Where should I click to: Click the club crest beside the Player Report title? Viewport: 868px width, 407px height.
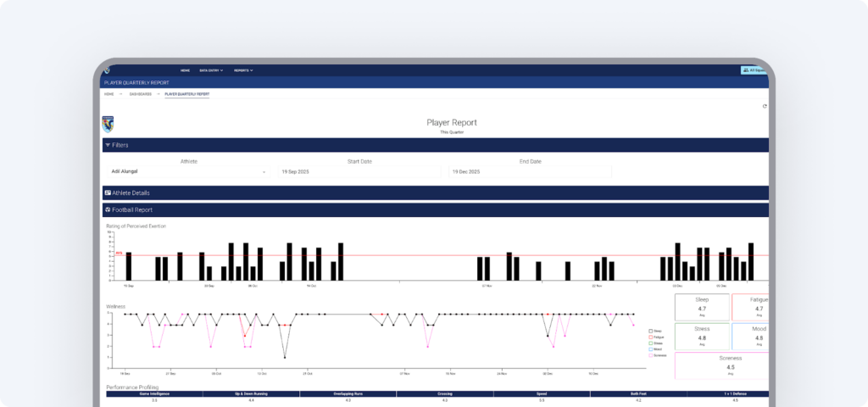click(108, 124)
